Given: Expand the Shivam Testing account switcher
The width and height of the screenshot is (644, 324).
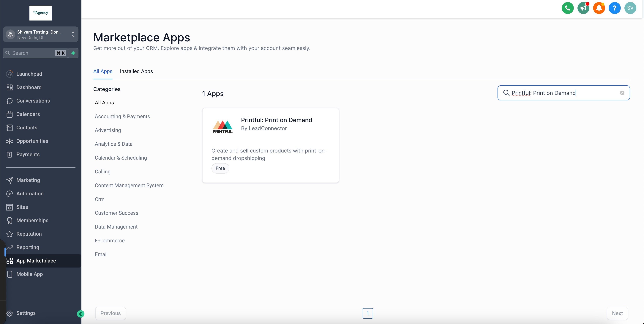Looking at the screenshot, I should pyautogui.click(x=40, y=34).
